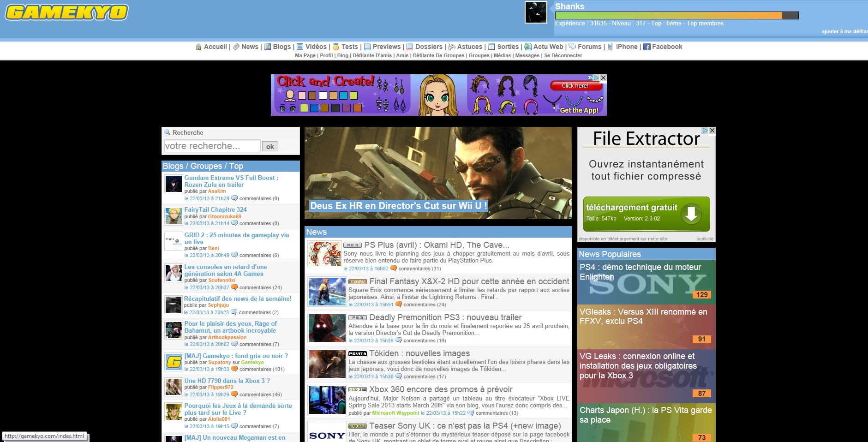
Task: Focus the votre recherche search field
Action: click(212, 146)
